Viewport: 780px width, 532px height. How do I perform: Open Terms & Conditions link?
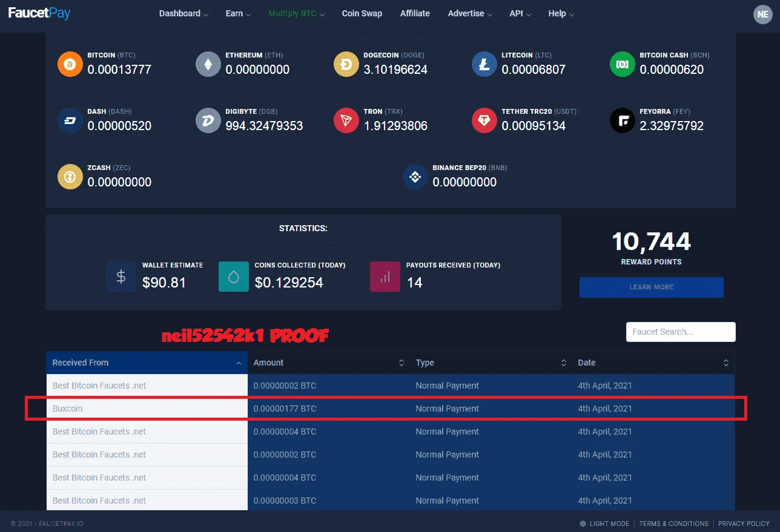[x=673, y=524]
